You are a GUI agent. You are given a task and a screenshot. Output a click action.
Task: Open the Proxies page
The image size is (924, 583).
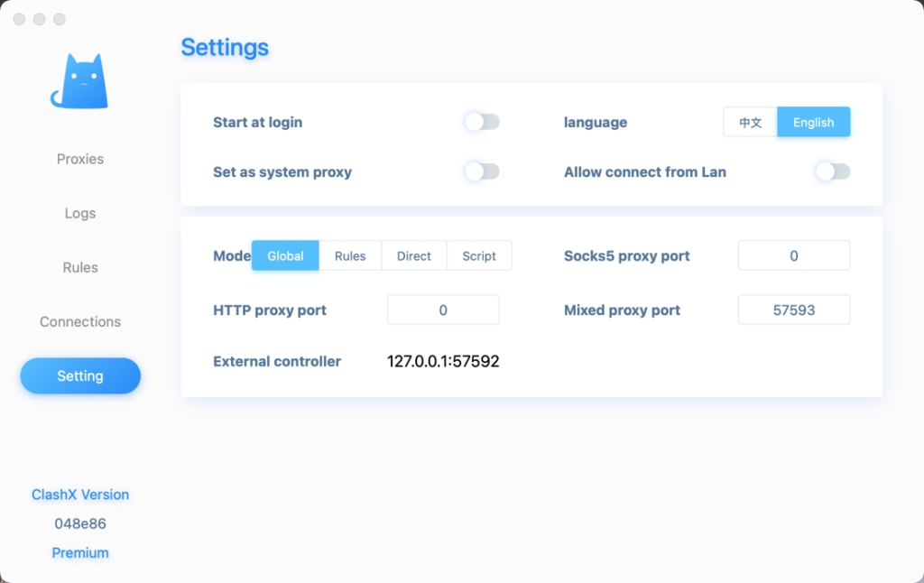pyautogui.click(x=80, y=159)
